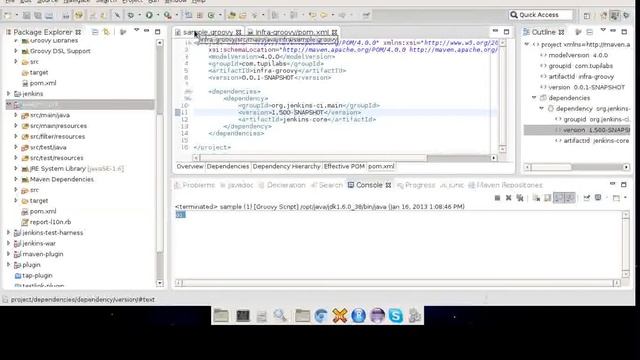Switch to the infra-groovy/pom.xml editor tab
This screenshot has height=360, width=640.
pos(292,32)
